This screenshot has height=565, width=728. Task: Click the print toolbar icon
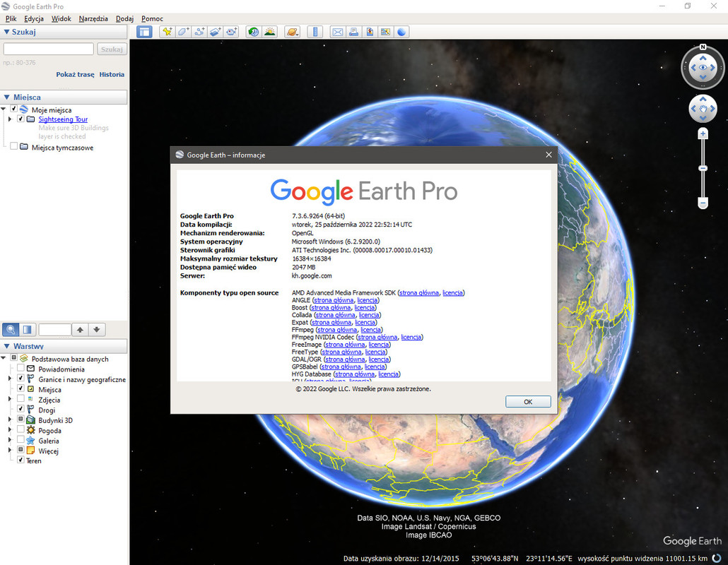(x=354, y=32)
